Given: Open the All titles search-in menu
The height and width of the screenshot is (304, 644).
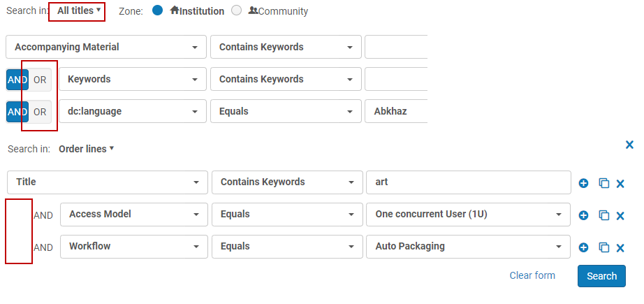Looking at the screenshot, I should (80, 10).
